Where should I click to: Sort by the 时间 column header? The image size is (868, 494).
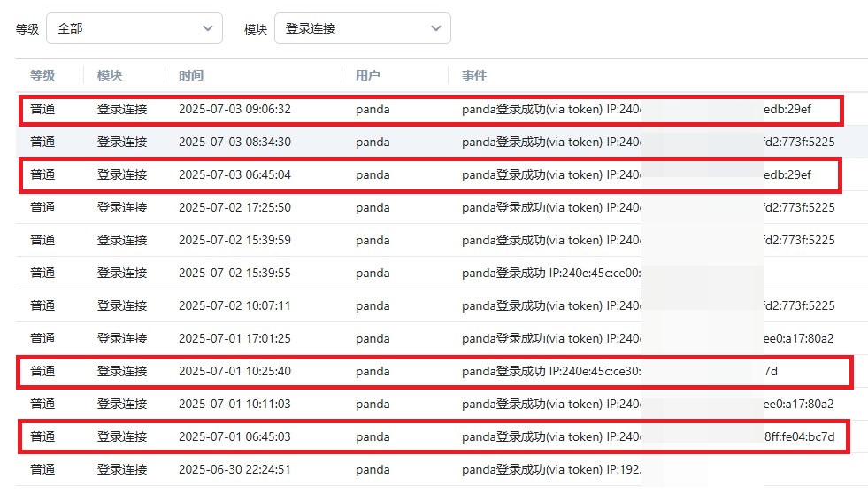point(191,75)
